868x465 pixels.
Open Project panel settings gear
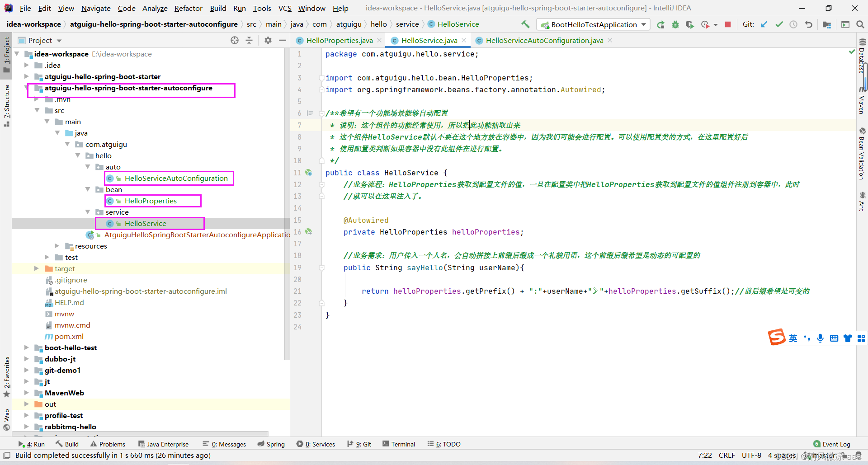point(268,40)
